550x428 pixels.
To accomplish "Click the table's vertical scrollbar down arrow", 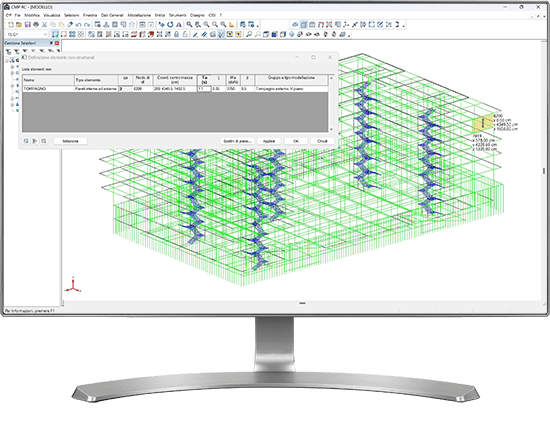I will click(331, 129).
